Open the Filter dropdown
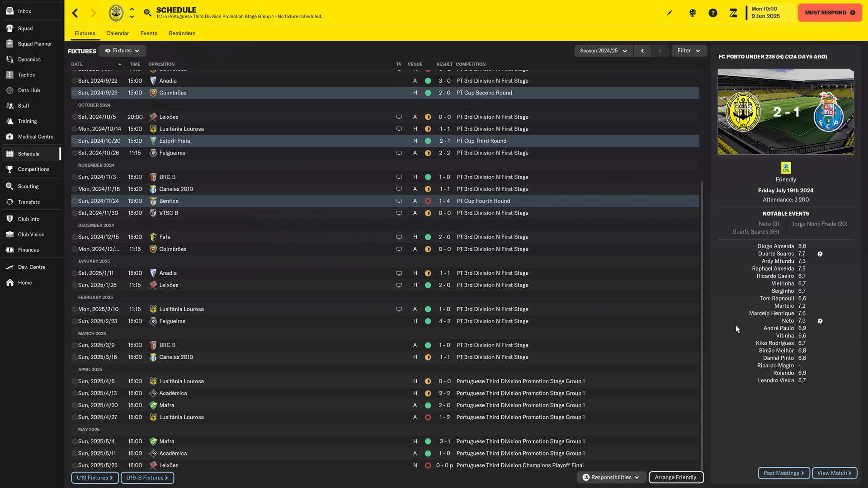This screenshot has width=868, height=488. pyautogui.click(x=689, y=51)
